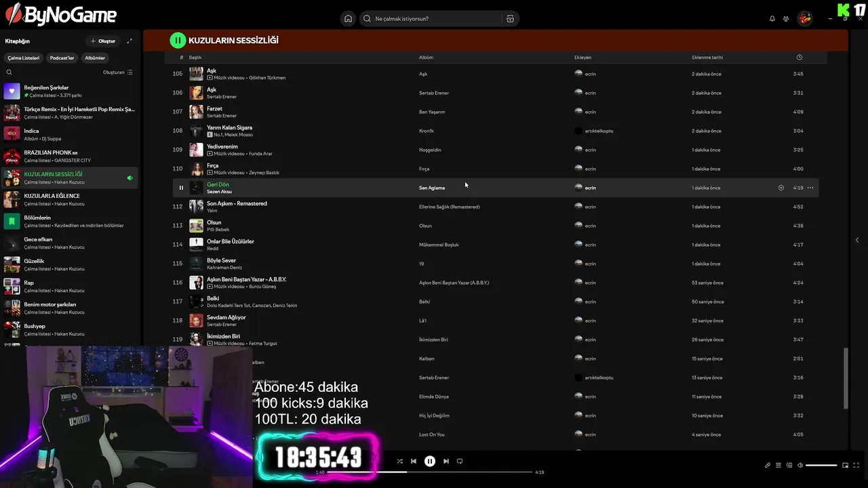Click the Yarım Kalan Sigara cover art
This screenshot has height=488, width=868.
[196, 131]
